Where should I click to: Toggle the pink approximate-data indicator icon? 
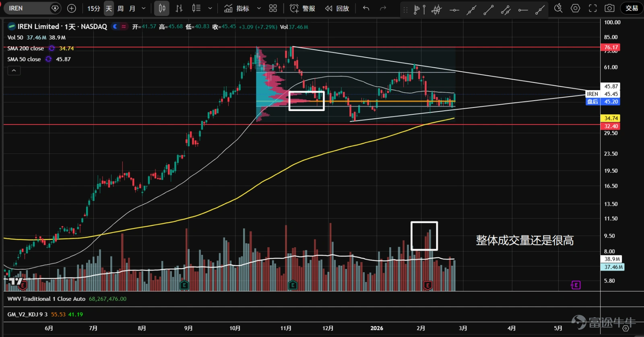point(124,27)
